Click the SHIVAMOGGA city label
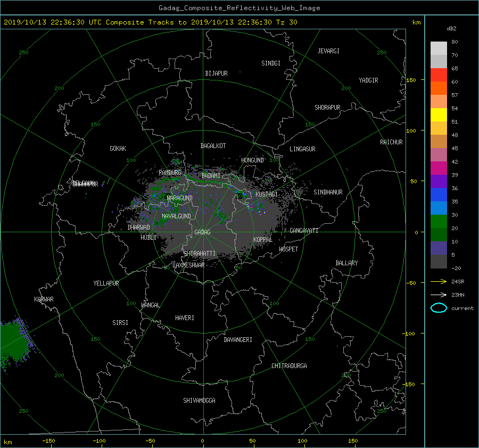 pos(199,400)
